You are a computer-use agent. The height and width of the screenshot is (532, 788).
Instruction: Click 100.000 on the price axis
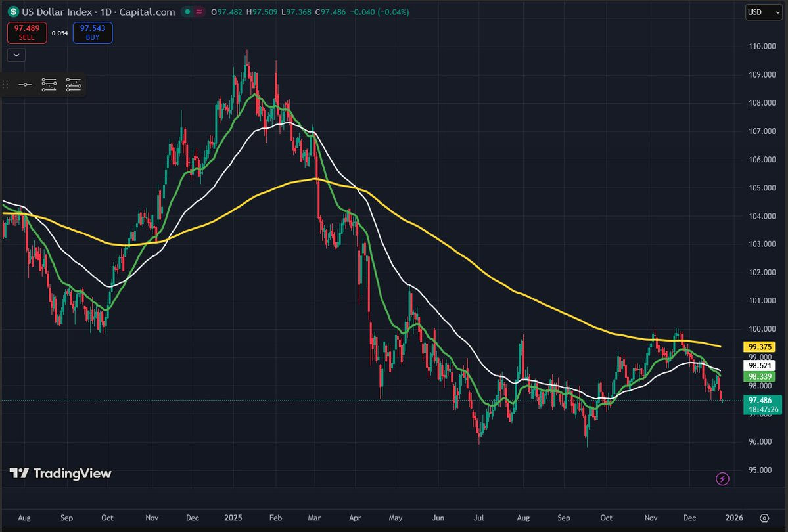(762, 329)
